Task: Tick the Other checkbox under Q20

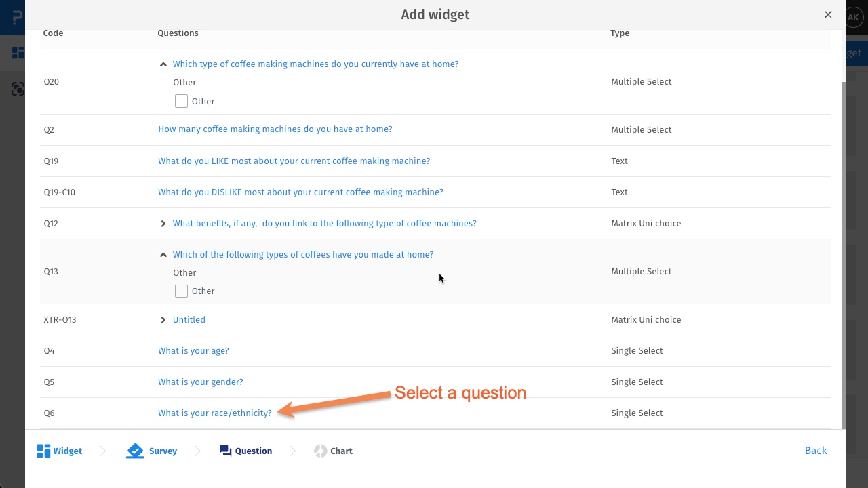Action: point(181,101)
